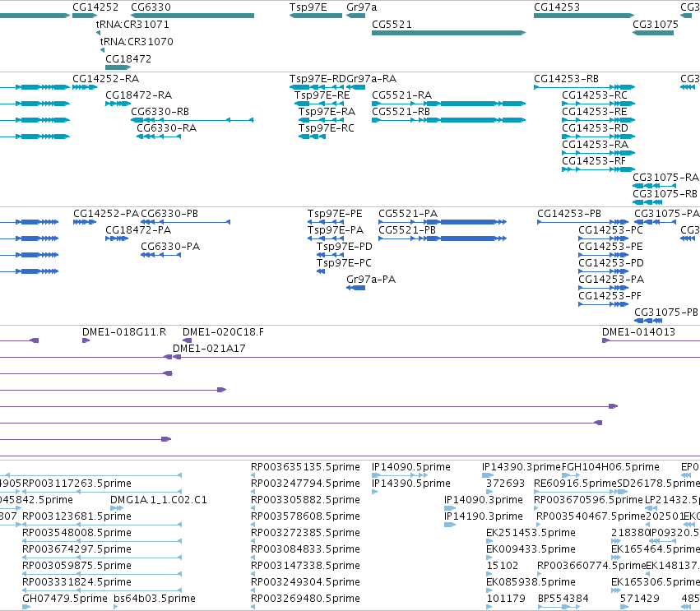Select the CG6330 gene label in top track
This screenshot has width=700, height=611.
tap(151, 7)
